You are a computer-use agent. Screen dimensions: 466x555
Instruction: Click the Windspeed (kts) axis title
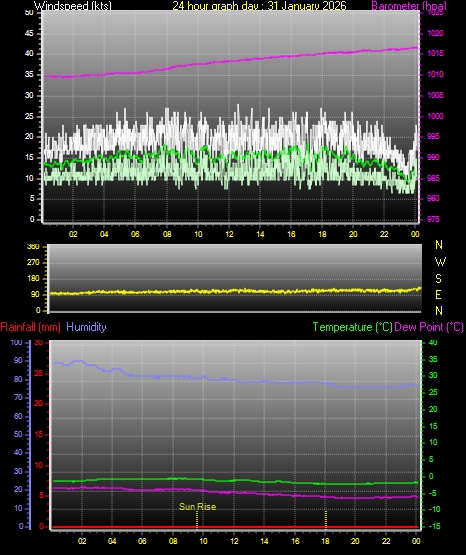pos(73,6)
